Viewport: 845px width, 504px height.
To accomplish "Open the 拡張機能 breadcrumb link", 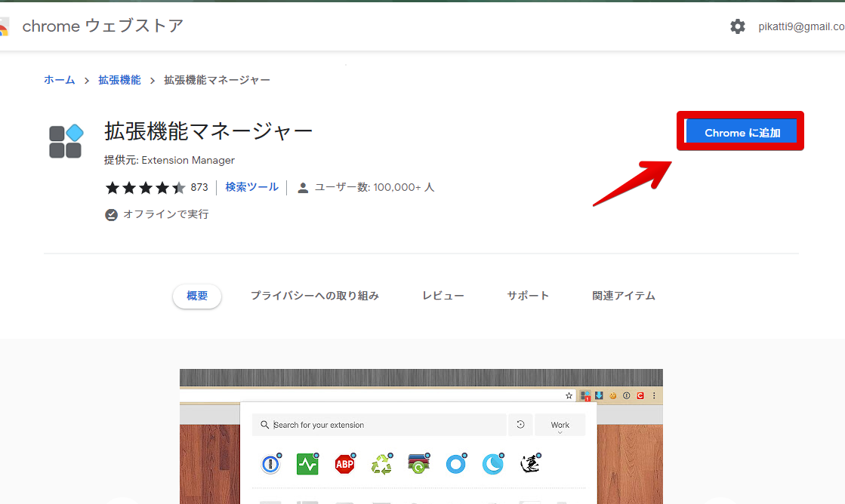I will point(119,80).
